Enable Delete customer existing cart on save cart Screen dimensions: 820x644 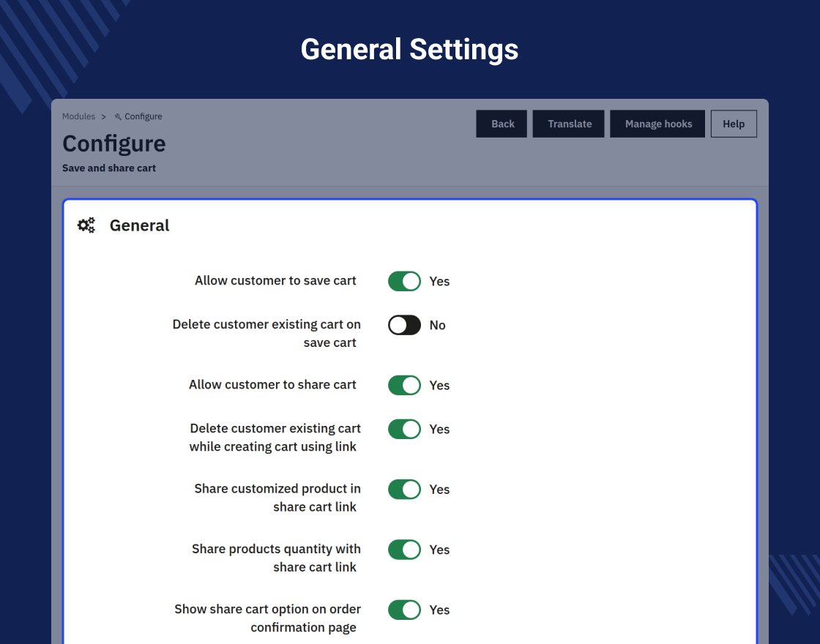(x=404, y=325)
